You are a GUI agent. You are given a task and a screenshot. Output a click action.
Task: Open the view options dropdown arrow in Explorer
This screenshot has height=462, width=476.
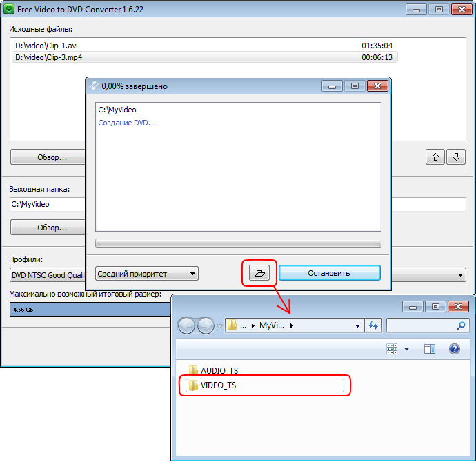coord(406,350)
